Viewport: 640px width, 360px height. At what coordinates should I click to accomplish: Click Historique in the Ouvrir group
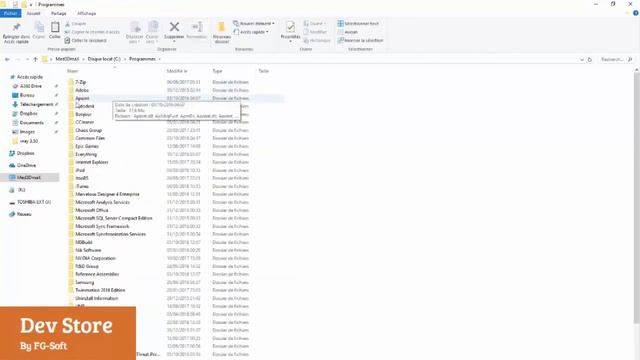pyautogui.click(x=317, y=40)
